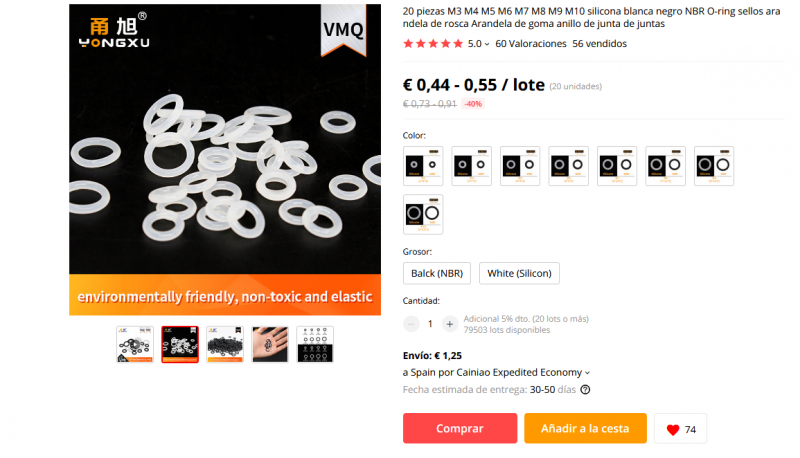800x458 pixels.
Task: Open the size chart thumbnail image
Action: [x=315, y=345]
